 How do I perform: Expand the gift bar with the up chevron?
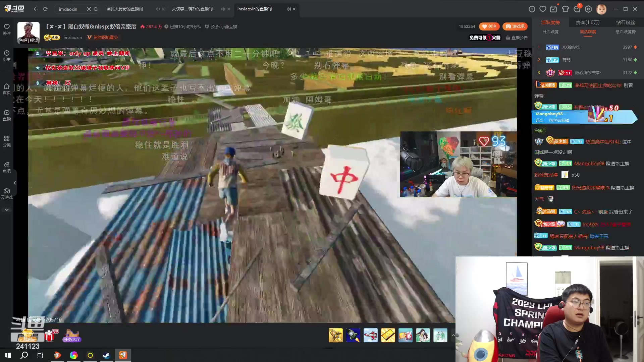coord(453,335)
